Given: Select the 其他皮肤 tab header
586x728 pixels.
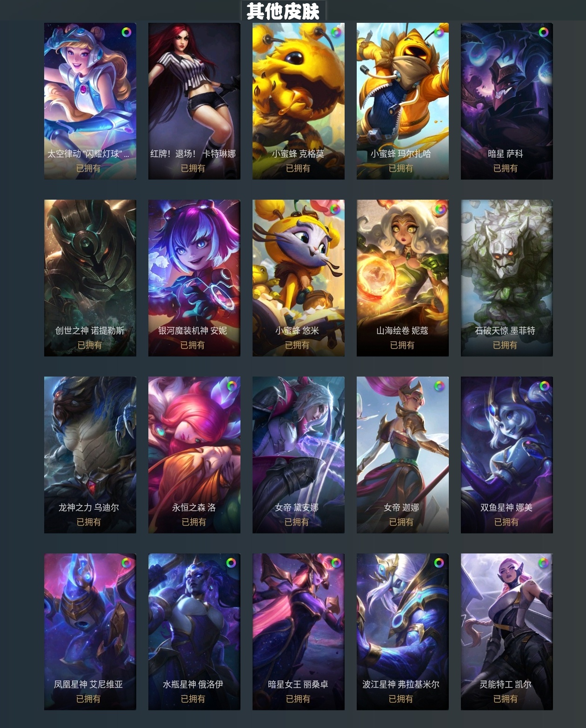Looking at the screenshot, I should coord(283,11).
